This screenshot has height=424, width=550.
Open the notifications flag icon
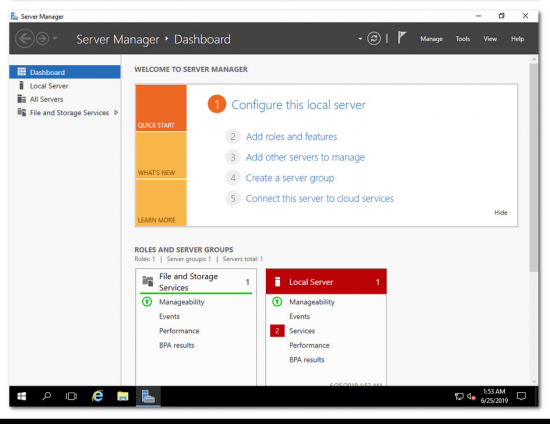point(402,38)
